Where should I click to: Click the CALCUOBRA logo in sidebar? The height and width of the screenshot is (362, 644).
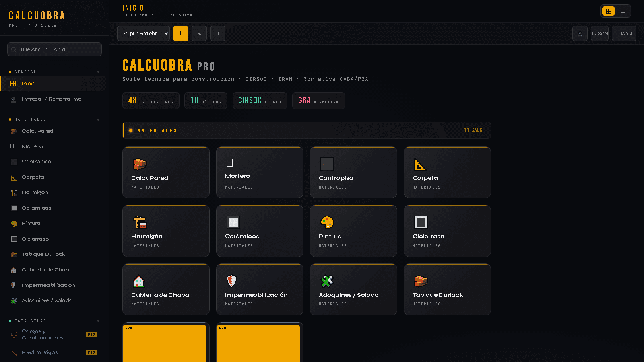tap(37, 16)
